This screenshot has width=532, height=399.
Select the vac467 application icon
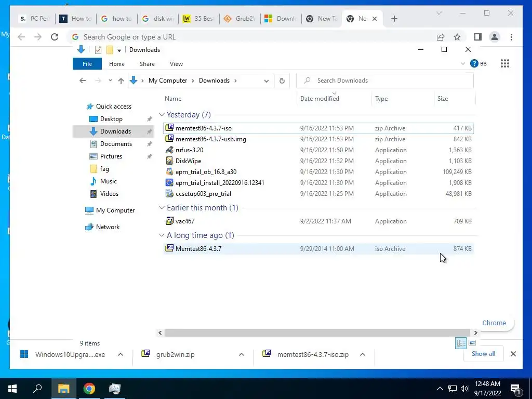(x=169, y=221)
